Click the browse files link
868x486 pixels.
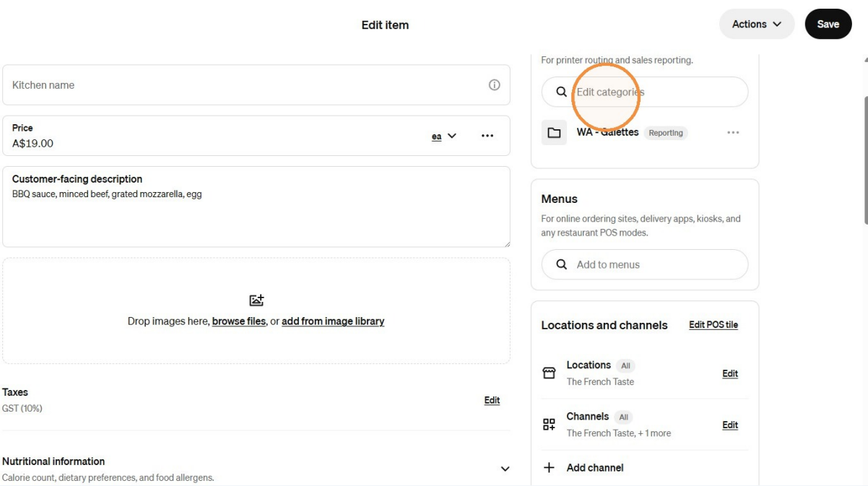coord(239,321)
